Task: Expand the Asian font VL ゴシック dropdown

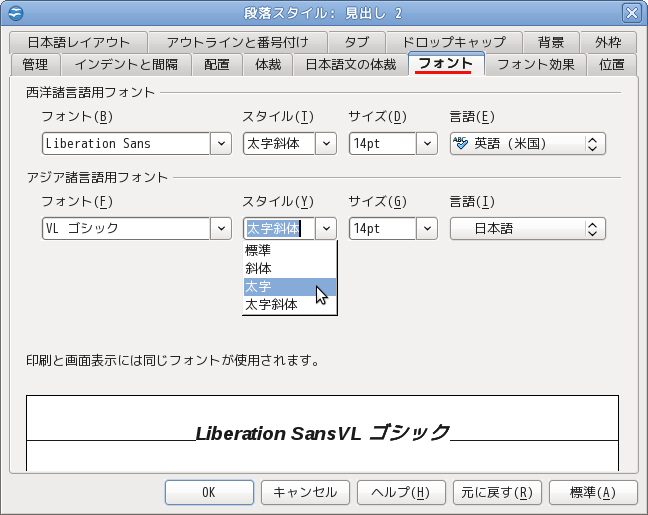Action: (221, 229)
